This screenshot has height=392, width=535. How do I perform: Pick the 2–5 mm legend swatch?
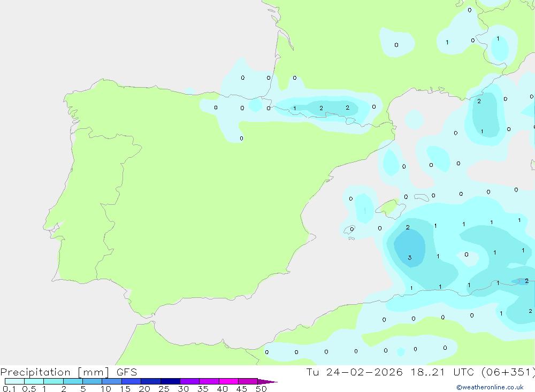[73, 381]
